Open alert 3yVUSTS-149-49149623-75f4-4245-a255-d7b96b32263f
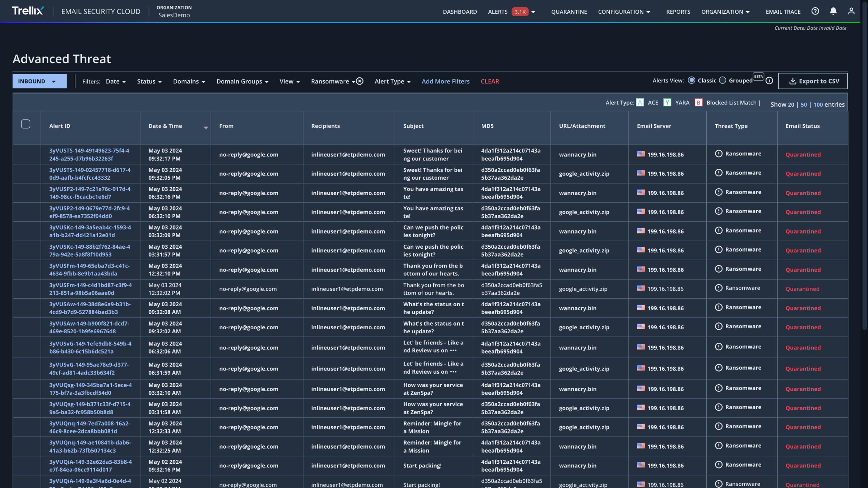 click(89, 154)
